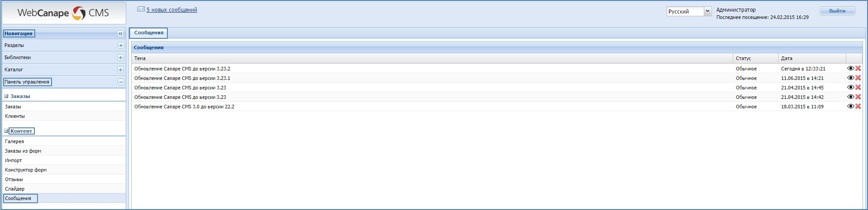The width and height of the screenshot is (868, 210).
Task: Expand the Библиотеки section
Action: click(120, 57)
